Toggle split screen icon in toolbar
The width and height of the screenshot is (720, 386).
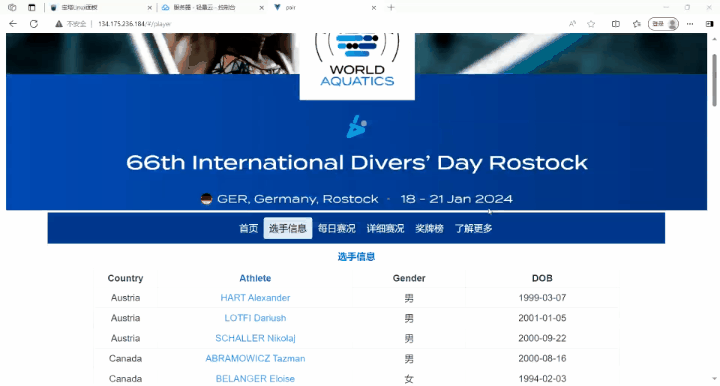click(616, 24)
